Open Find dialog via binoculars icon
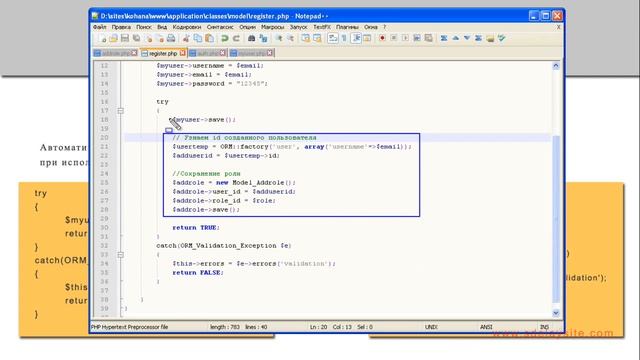This screenshot has height=360, width=640. [x=251, y=38]
